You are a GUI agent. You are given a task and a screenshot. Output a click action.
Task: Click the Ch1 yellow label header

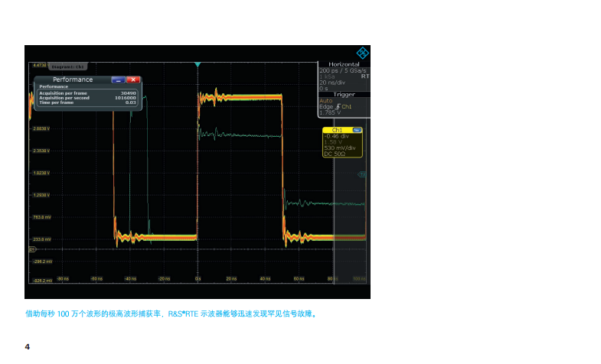coord(338,130)
